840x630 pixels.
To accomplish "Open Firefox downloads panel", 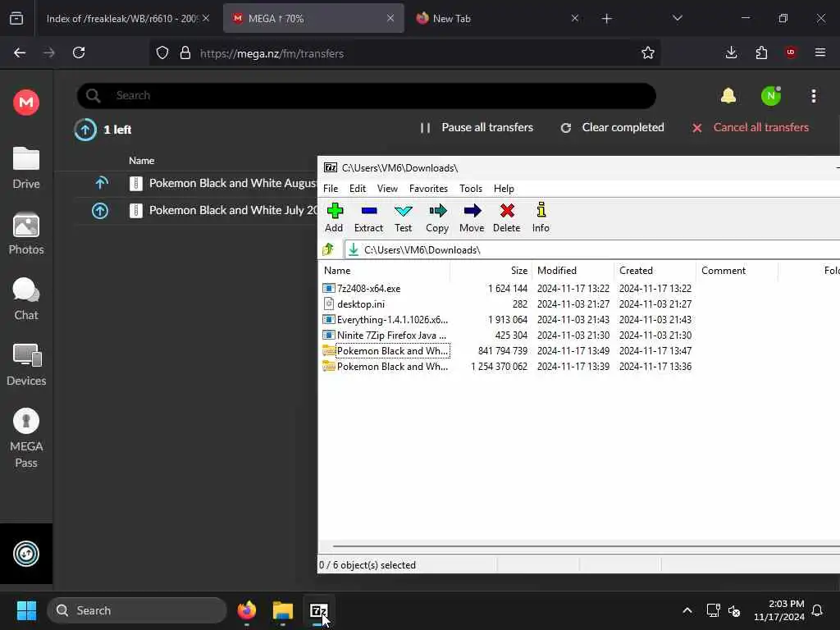I will pyautogui.click(x=731, y=52).
